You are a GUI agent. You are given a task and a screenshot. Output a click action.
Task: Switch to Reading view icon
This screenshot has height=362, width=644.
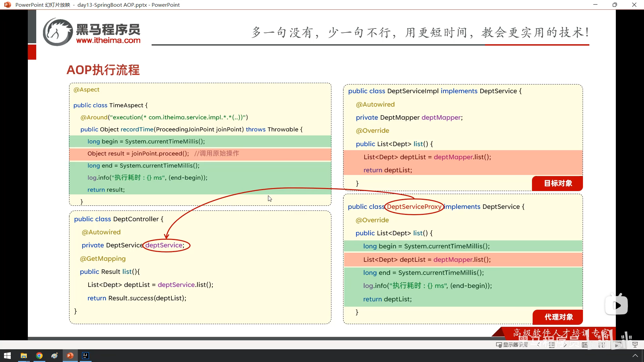[618, 345]
